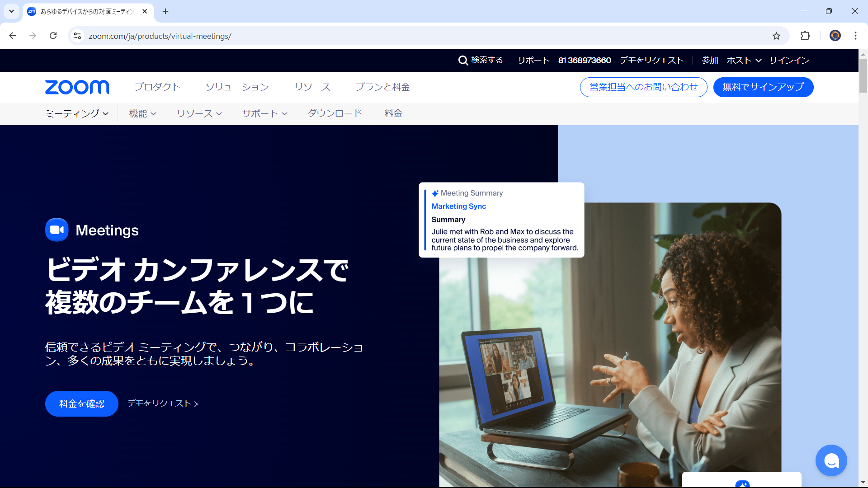Image resolution: width=868 pixels, height=488 pixels.
Task: Click 参加 link in the top bar
Action: click(710, 61)
